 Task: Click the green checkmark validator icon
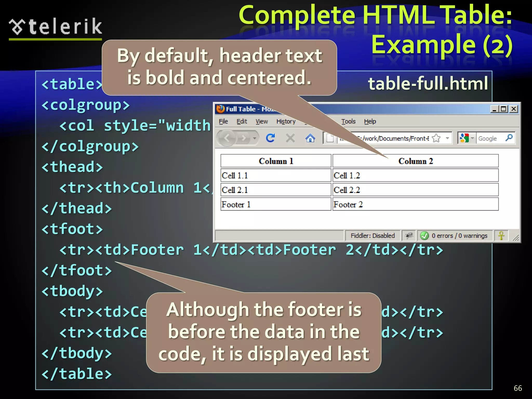tap(424, 236)
